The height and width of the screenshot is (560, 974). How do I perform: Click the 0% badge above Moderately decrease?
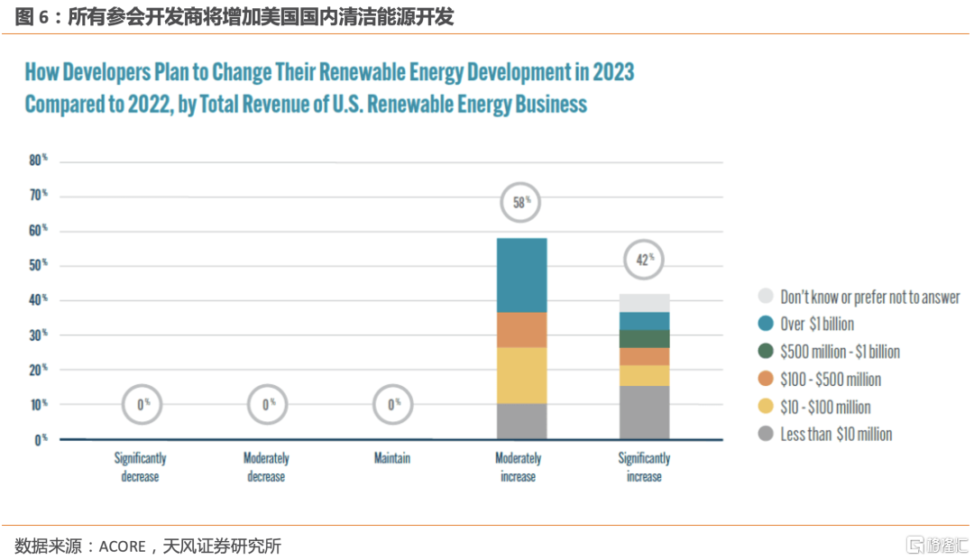[x=267, y=404]
